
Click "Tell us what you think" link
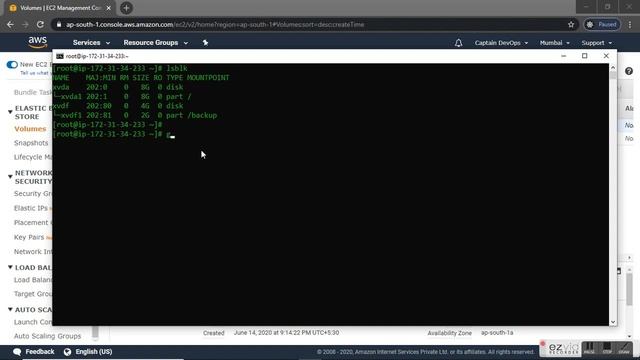(35, 73)
